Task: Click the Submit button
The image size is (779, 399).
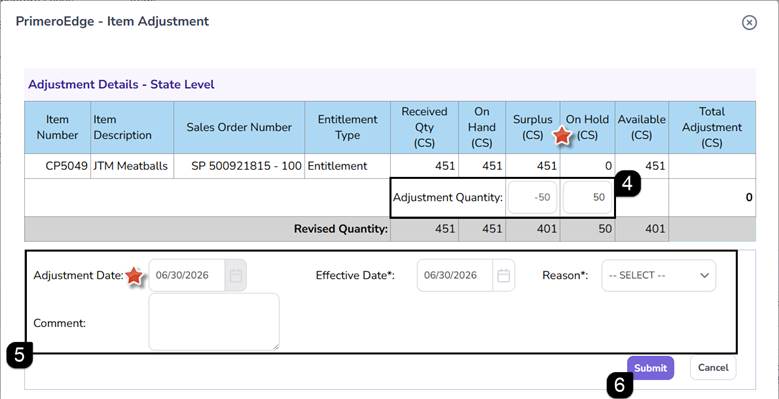Action: [650, 368]
